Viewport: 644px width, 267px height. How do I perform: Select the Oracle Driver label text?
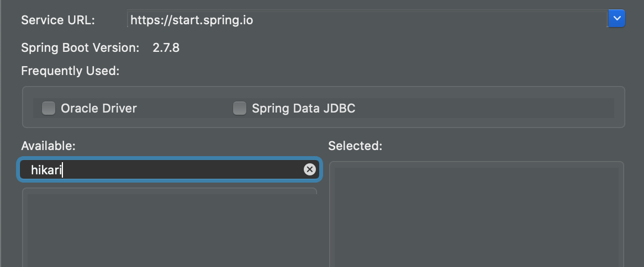pyautogui.click(x=98, y=108)
